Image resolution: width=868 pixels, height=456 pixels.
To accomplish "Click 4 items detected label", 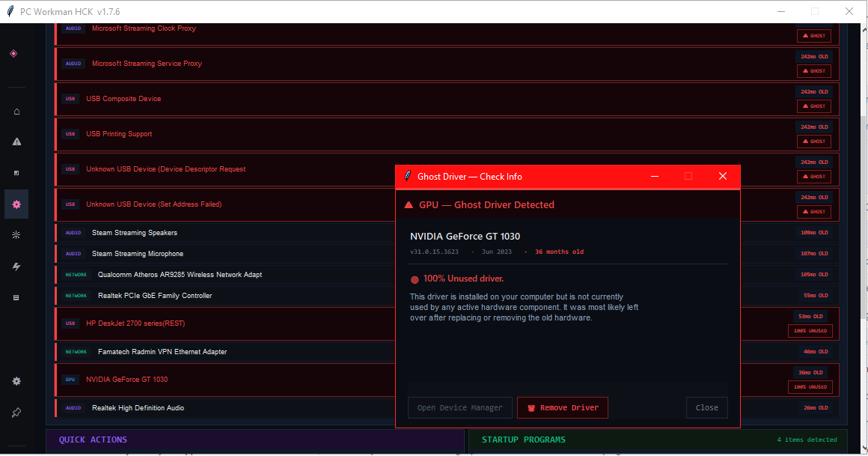I will 807,440.
